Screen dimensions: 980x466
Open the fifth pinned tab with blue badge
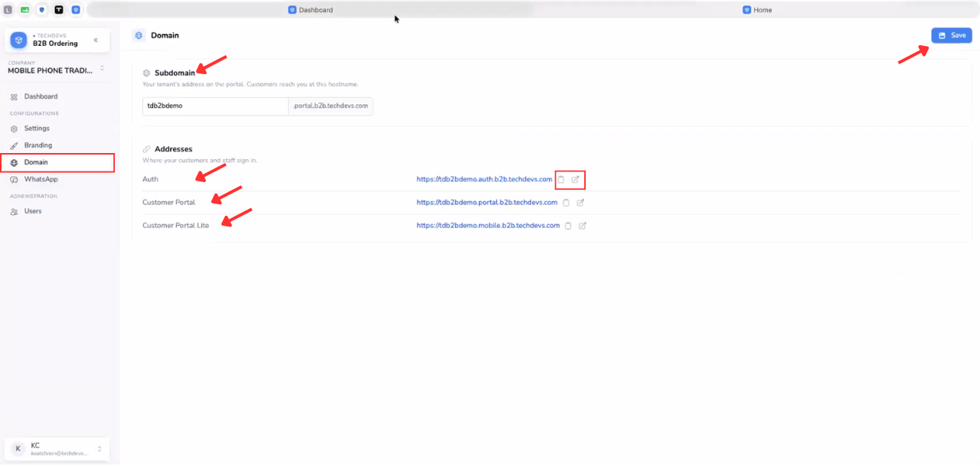click(76, 10)
